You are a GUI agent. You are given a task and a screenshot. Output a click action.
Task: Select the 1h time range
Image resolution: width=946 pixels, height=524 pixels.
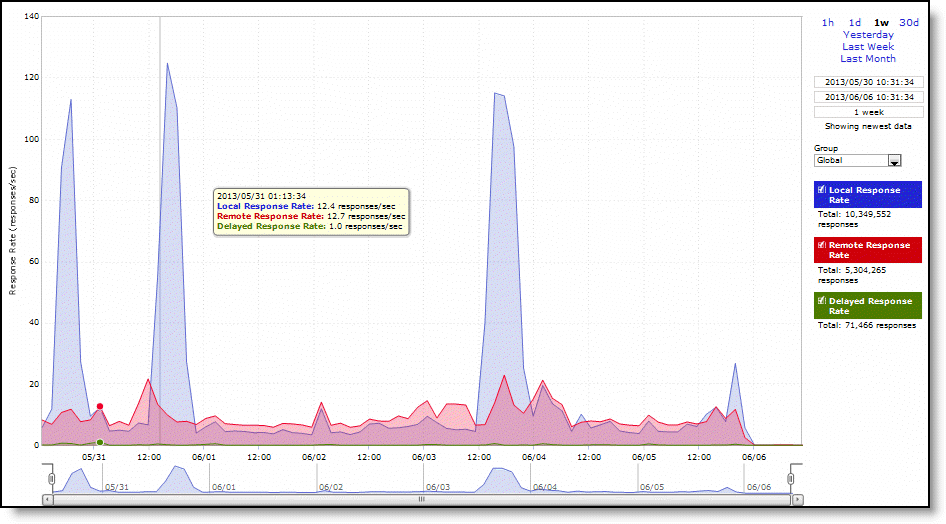click(x=827, y=22)
